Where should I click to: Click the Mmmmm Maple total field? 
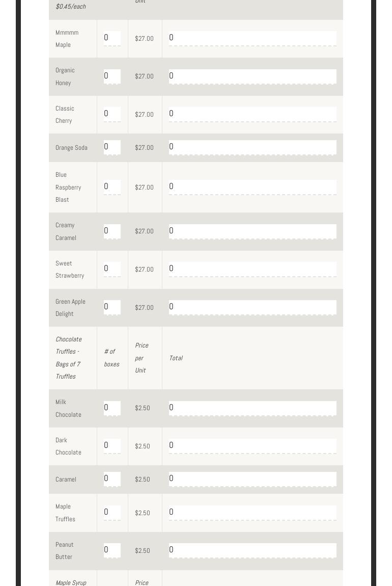pos(253,38)
